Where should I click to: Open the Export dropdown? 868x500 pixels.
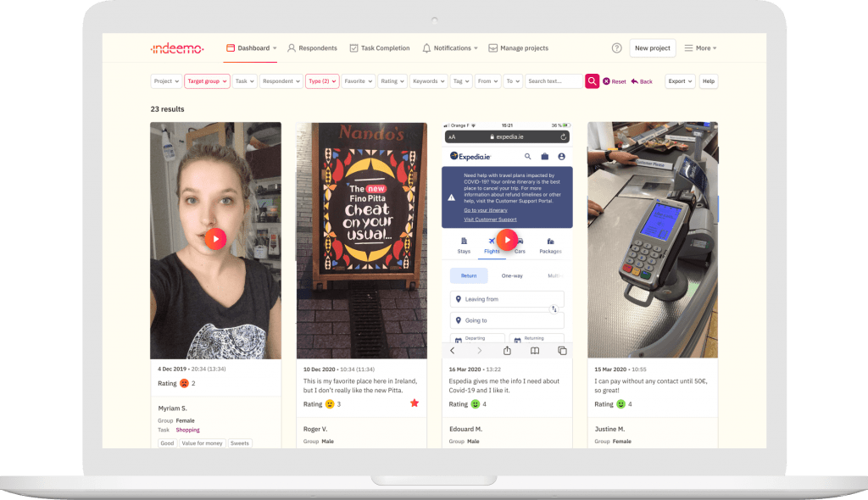click(x=680, y=81)
